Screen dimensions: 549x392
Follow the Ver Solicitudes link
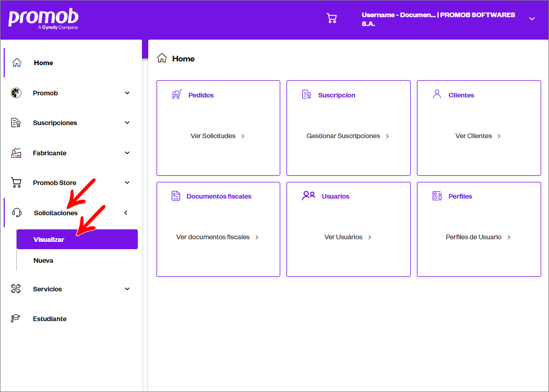click(218, 136)
